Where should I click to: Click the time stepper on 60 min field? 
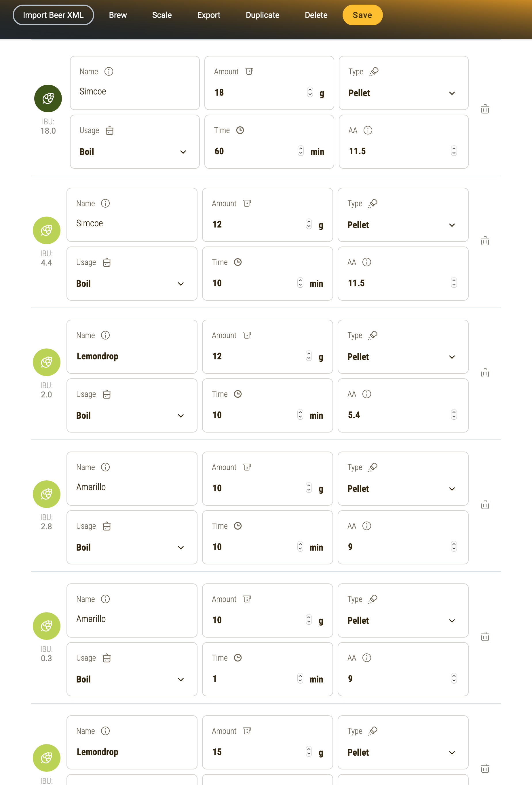point(301,151)
